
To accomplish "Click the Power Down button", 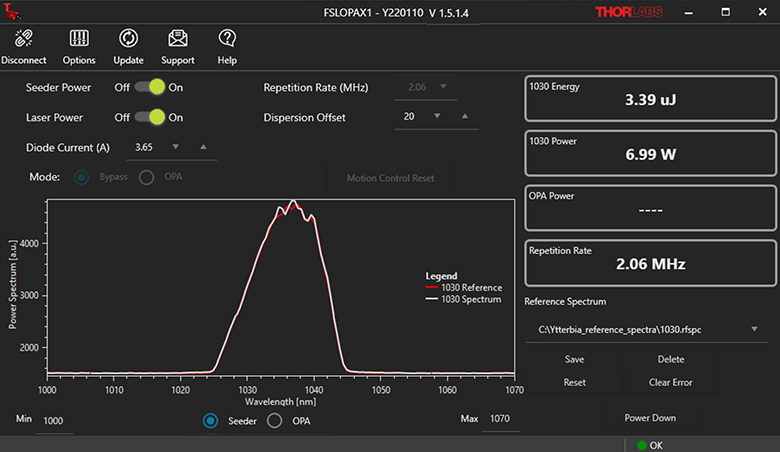I will 650,418.
